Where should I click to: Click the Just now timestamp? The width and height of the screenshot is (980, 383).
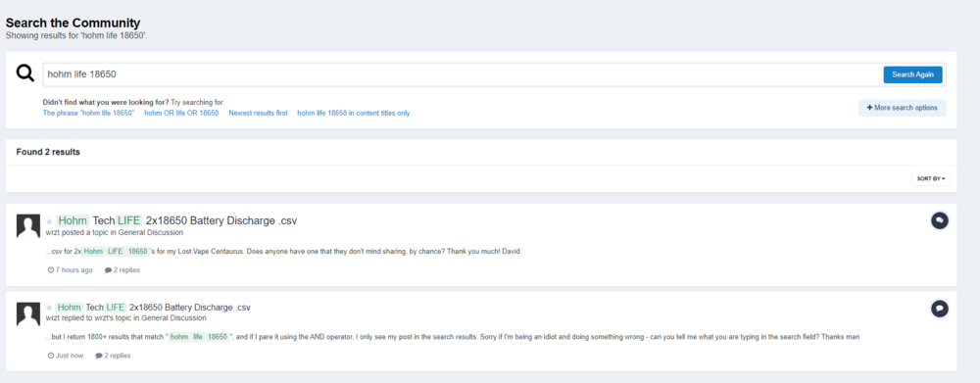tap(66, 356)
